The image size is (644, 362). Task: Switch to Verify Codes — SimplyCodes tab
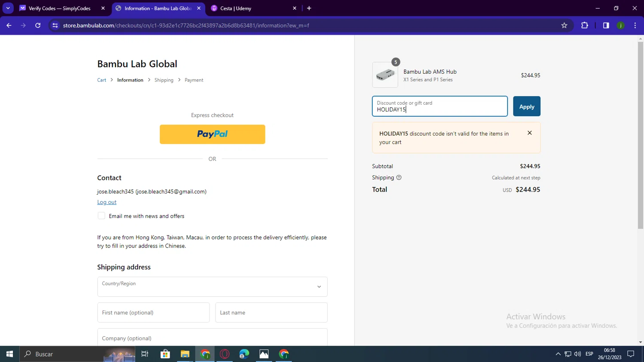click(59, 8)
